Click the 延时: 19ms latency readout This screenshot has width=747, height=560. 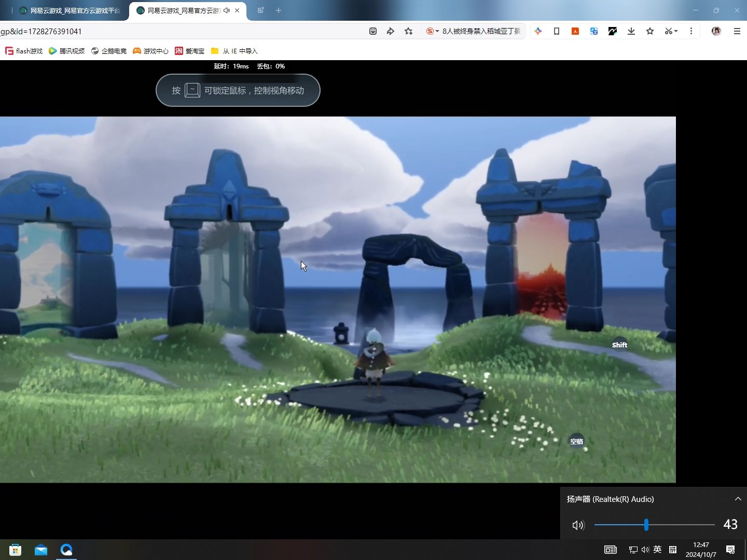click(x=231, y=66)
